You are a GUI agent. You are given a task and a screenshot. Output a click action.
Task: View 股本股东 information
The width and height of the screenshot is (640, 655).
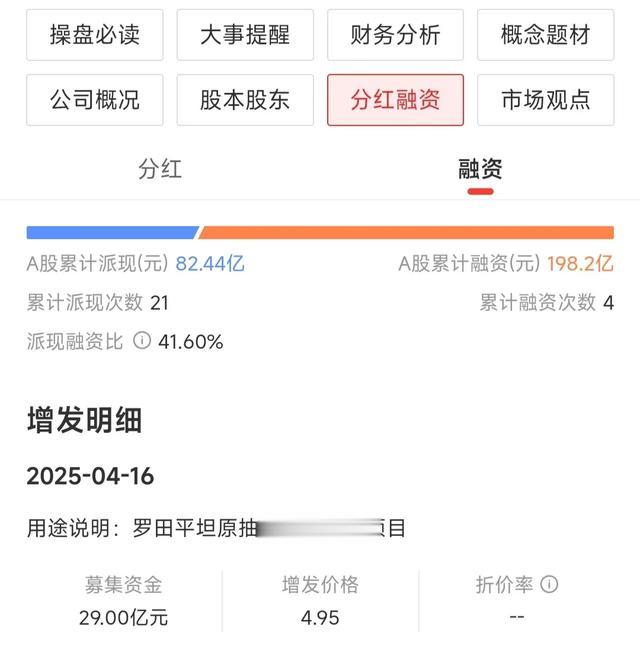245,100
